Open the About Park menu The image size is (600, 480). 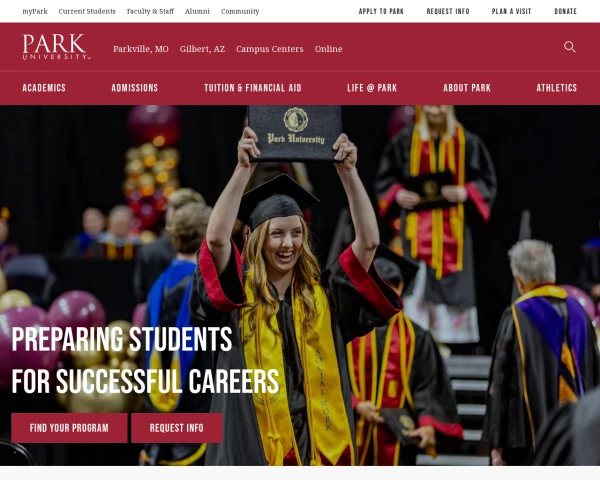(x=467, y=88)
